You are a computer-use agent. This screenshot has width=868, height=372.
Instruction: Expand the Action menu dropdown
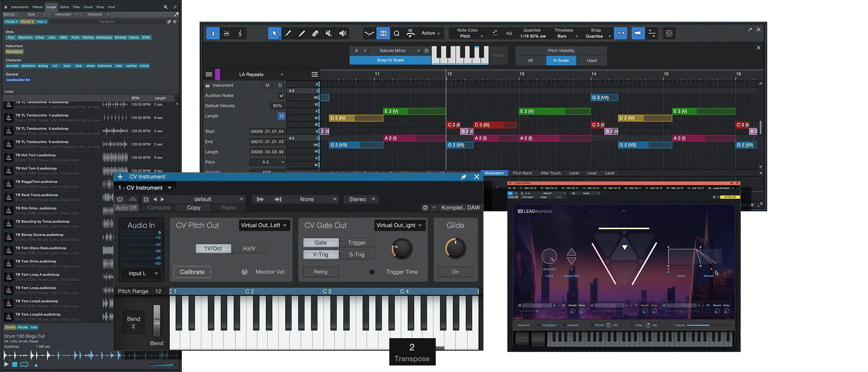click(x=431, y=33)
